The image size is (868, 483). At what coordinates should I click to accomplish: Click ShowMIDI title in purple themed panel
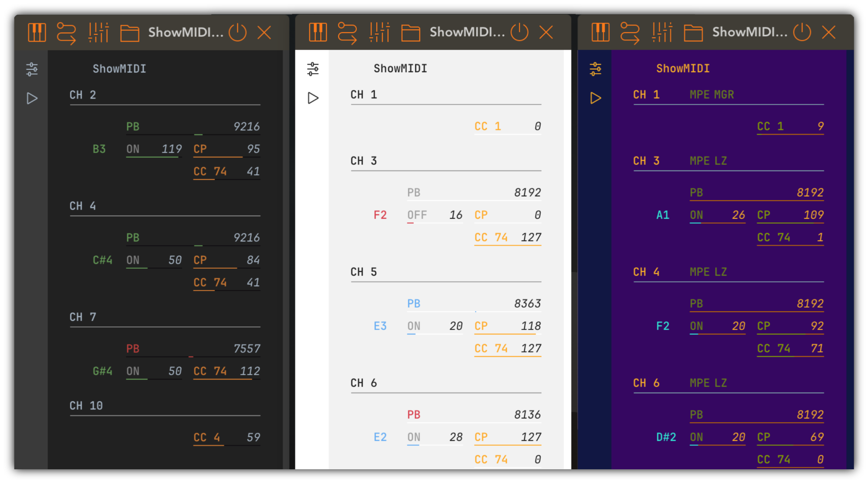[682, 69]
